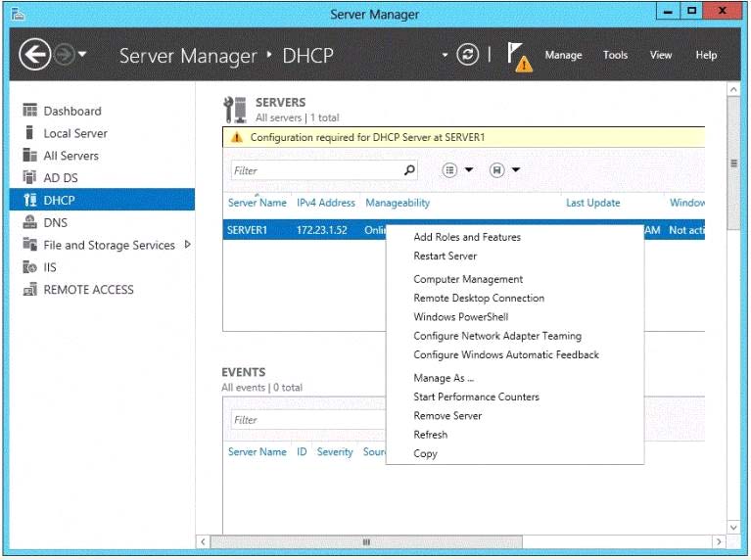Click in the Events filter field
The width and height of the screenshot is (751, 560).
[x=304, y=420]
